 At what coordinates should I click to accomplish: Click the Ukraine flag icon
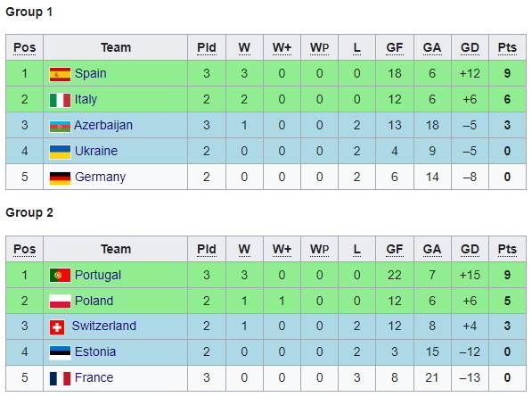(60, 152)
